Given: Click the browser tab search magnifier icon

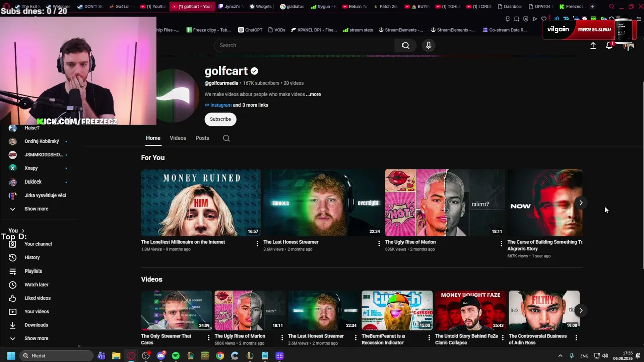Looking at the screenshot, I should pyautogui.click(x=612, y=7).
